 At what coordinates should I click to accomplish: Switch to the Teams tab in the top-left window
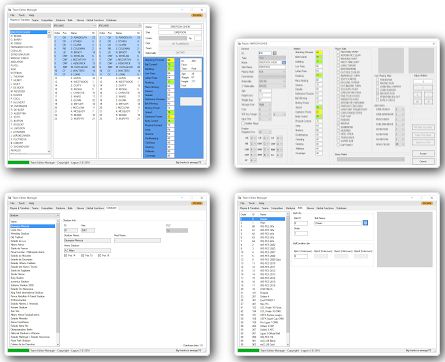(x=35, y=20)
